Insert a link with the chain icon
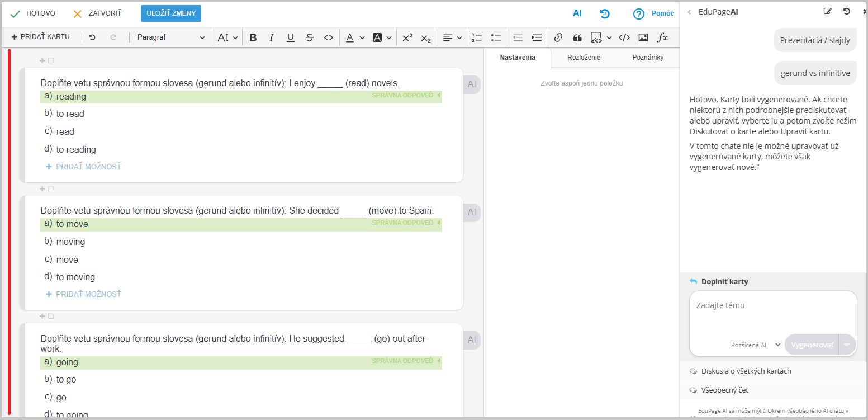 (558, 37)
